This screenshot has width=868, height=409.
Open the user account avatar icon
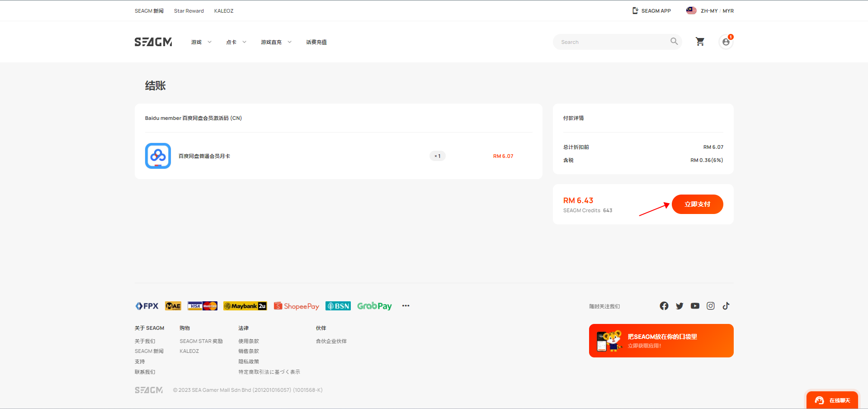click(726, 42)
